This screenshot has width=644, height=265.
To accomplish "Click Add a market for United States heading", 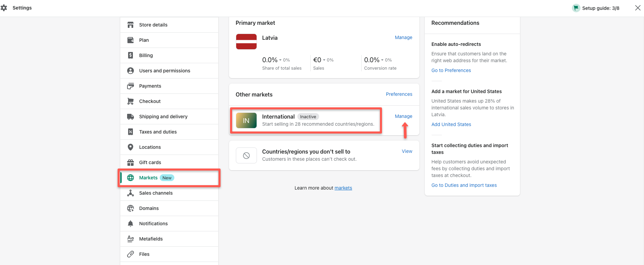I will point(466,91).
